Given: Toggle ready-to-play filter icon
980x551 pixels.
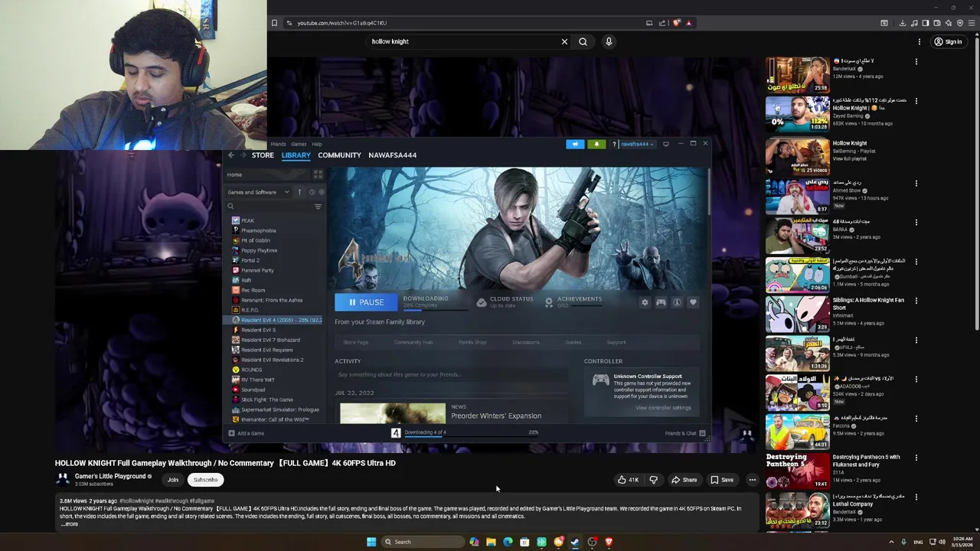Looking at the screenshot, I should 322,192.
